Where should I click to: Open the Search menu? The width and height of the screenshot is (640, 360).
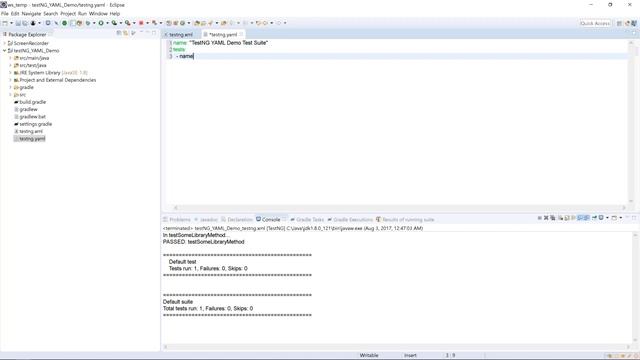[x=51, y=13]
